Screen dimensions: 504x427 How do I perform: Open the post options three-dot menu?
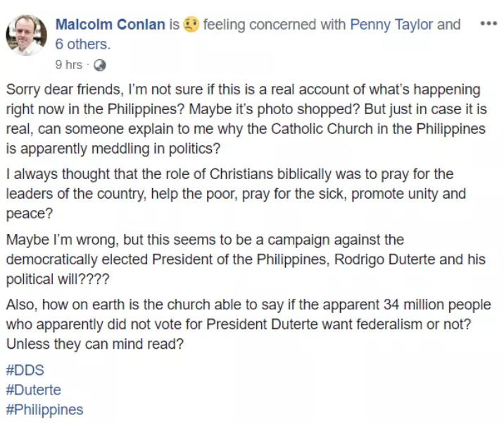tap(488, 23)
